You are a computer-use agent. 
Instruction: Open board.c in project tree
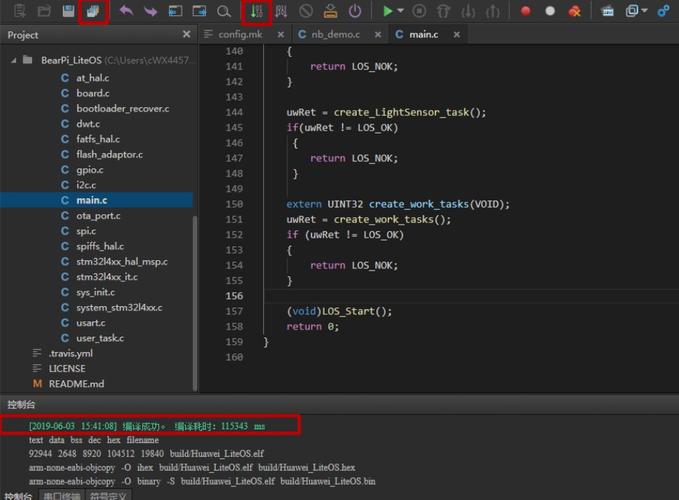point(93,93)
